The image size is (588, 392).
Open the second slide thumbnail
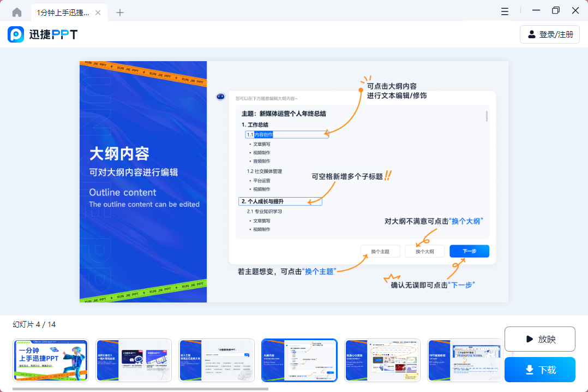click(134, 360)
